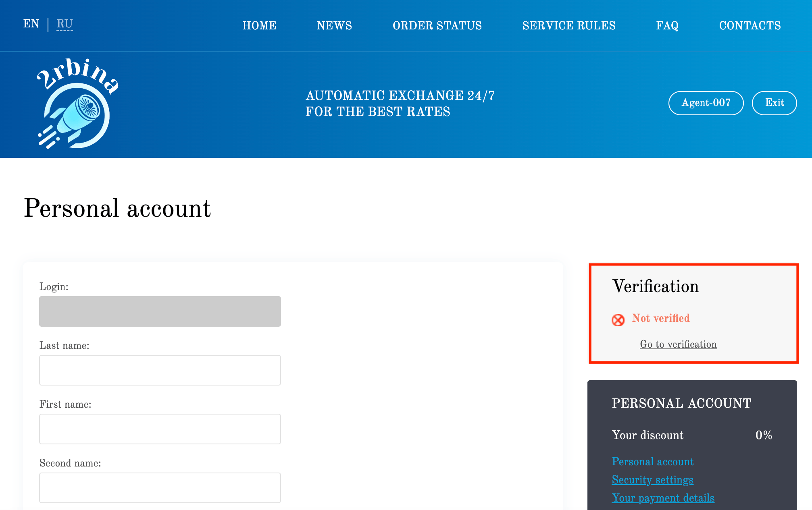Switch language to RU
Screen dimensions: 812x510
click(65, 24)
